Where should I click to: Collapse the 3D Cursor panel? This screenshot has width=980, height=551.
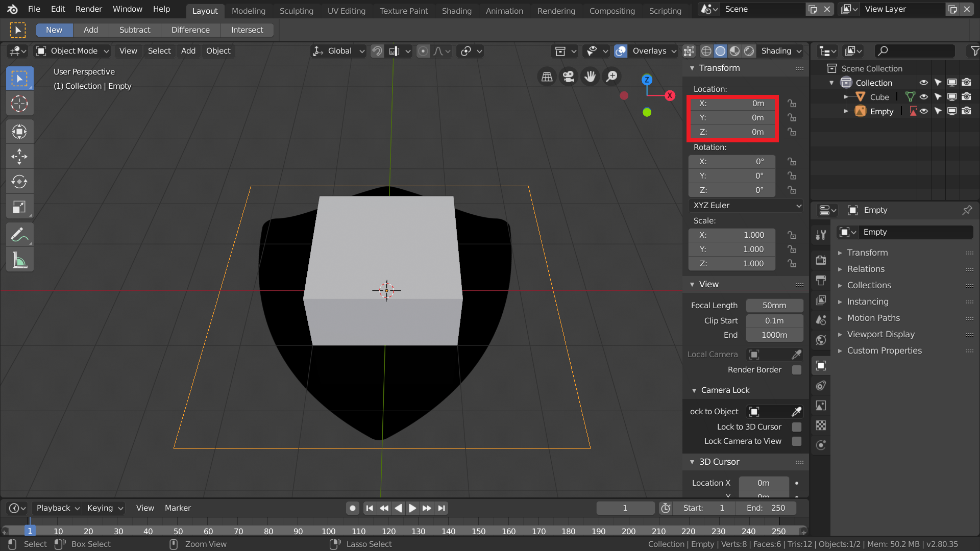point(692,462)
